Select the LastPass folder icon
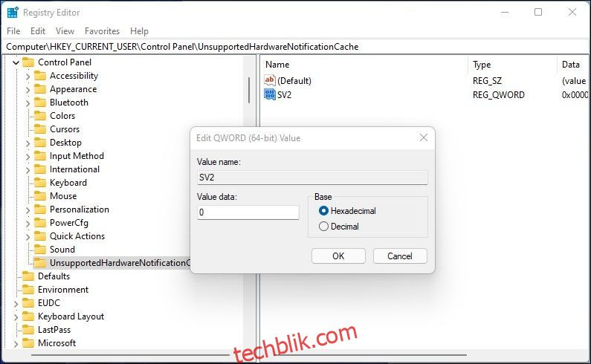 pyautogui.click(x=28, y=330)
